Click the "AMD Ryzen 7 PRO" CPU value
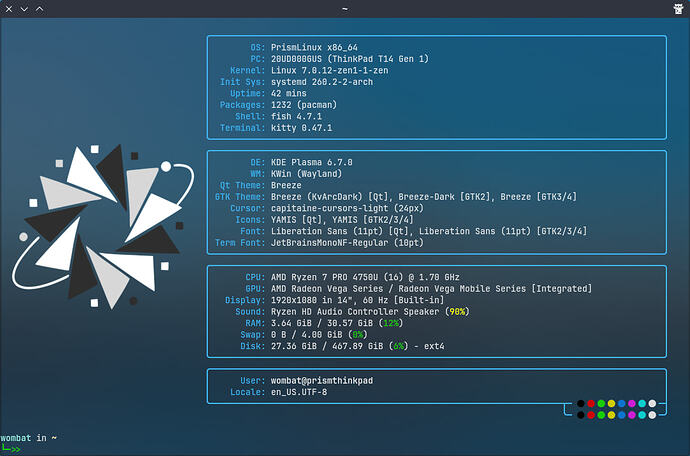 pos(309,277)
